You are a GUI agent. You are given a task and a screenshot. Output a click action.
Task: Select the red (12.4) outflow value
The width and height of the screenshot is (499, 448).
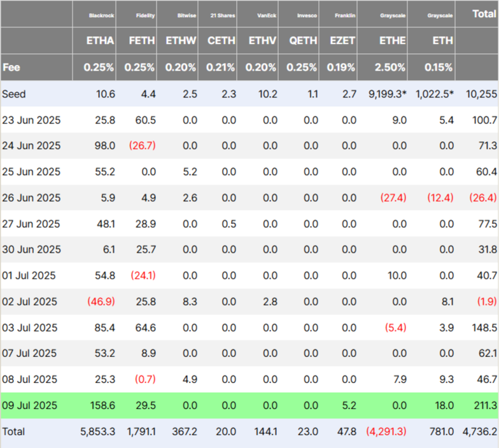point(440,198)
